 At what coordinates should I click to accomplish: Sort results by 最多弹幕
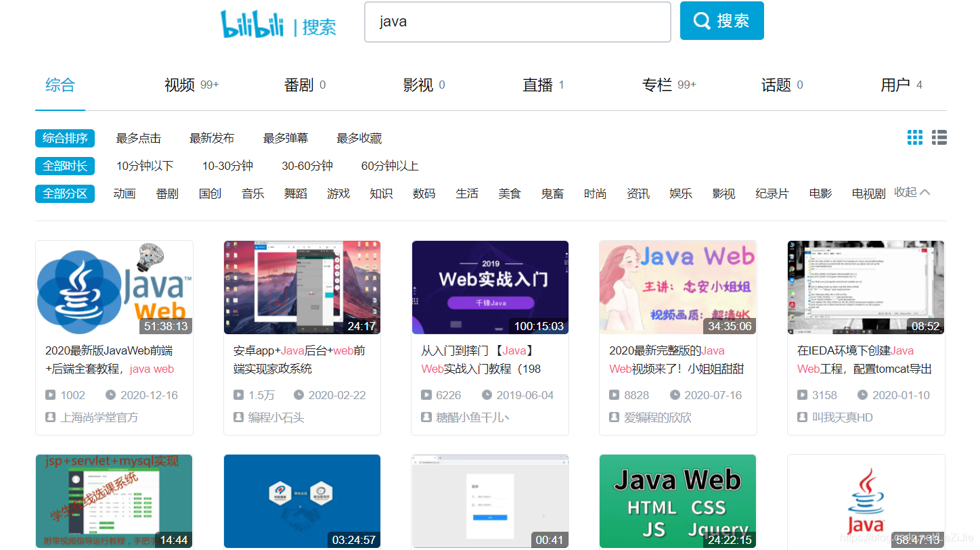pos(286,138)
